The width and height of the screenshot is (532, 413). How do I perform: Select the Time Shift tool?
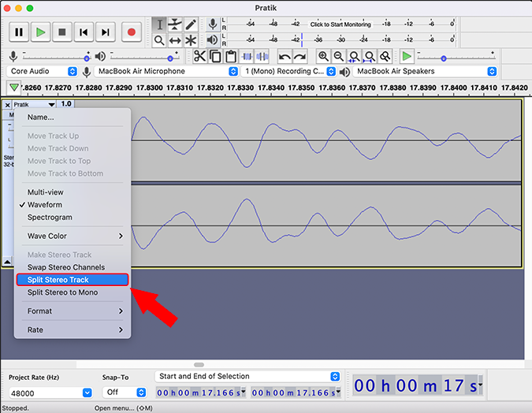pyautogui.click(x=175, y=40)
